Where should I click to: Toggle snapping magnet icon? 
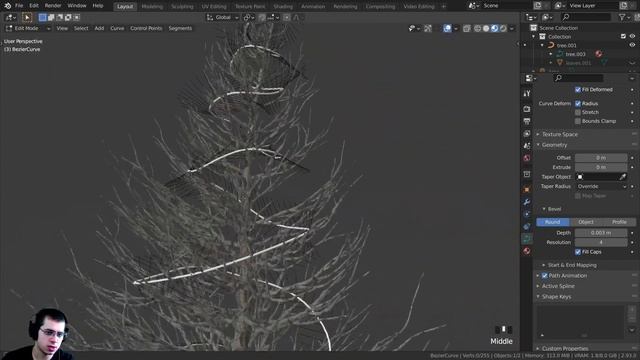click(262, 18)
